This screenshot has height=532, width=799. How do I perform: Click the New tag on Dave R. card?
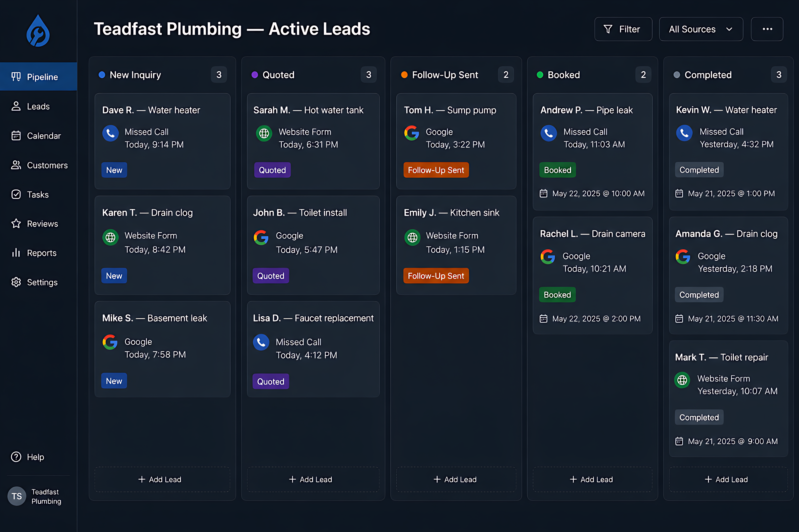click(x=114, y=170)
